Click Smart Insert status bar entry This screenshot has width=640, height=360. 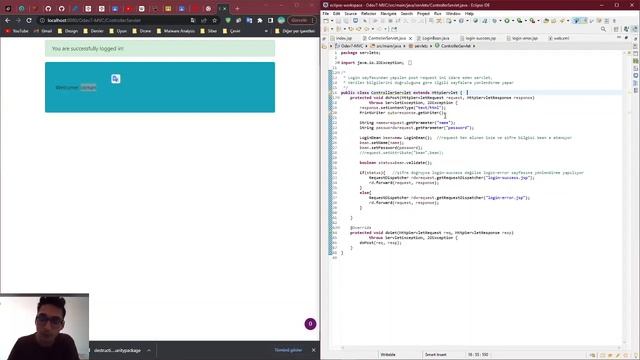coord(436,355)
